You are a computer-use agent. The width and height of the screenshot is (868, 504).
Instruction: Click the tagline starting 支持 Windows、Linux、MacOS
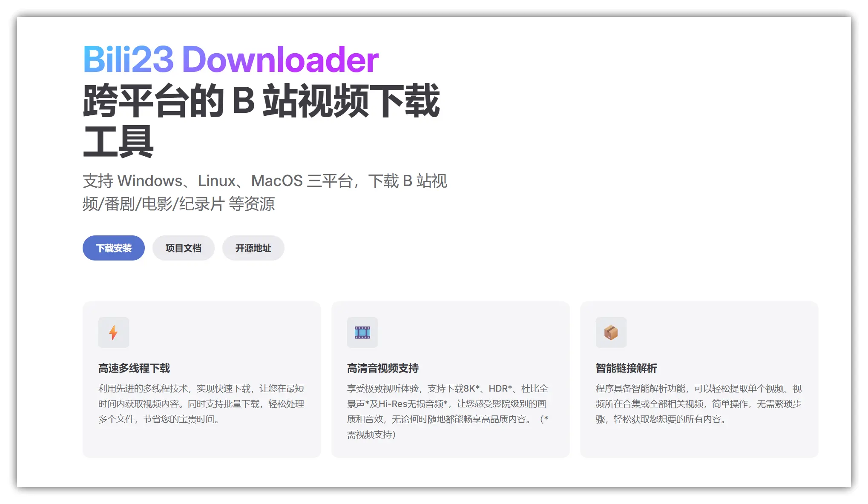click(x=264, y=192)
